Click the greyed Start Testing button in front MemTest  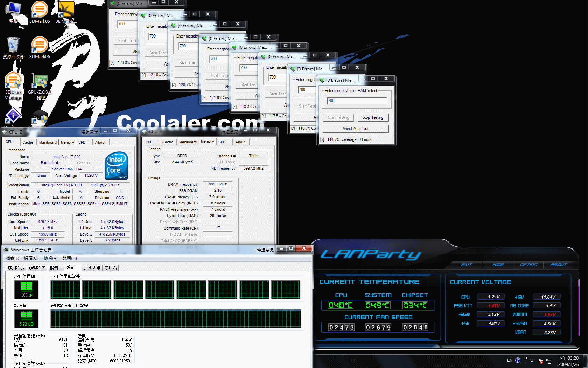(338, 117)
